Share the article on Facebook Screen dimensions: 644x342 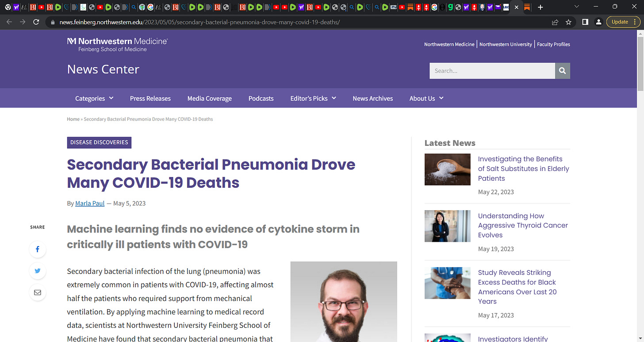pyautogui.click(x=38, y=250)
